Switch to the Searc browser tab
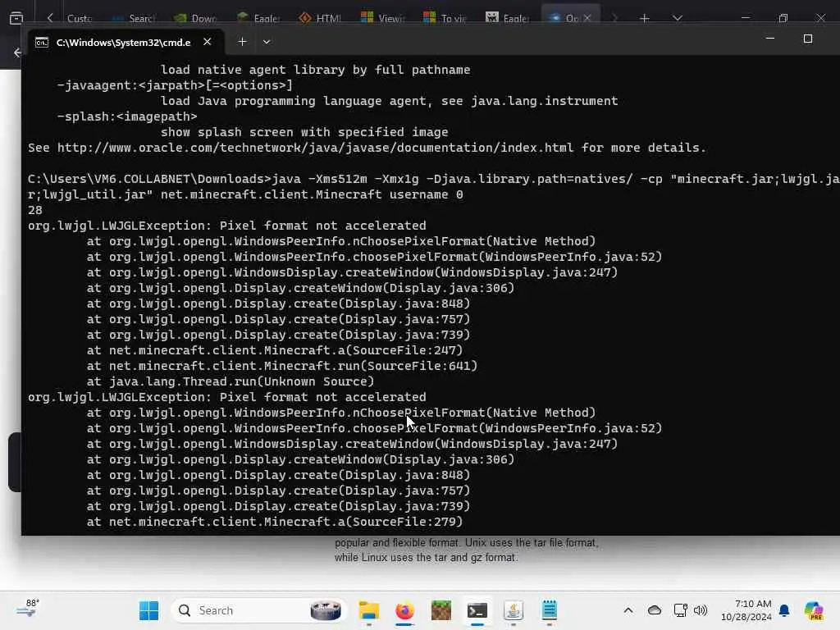 (134, 18)
